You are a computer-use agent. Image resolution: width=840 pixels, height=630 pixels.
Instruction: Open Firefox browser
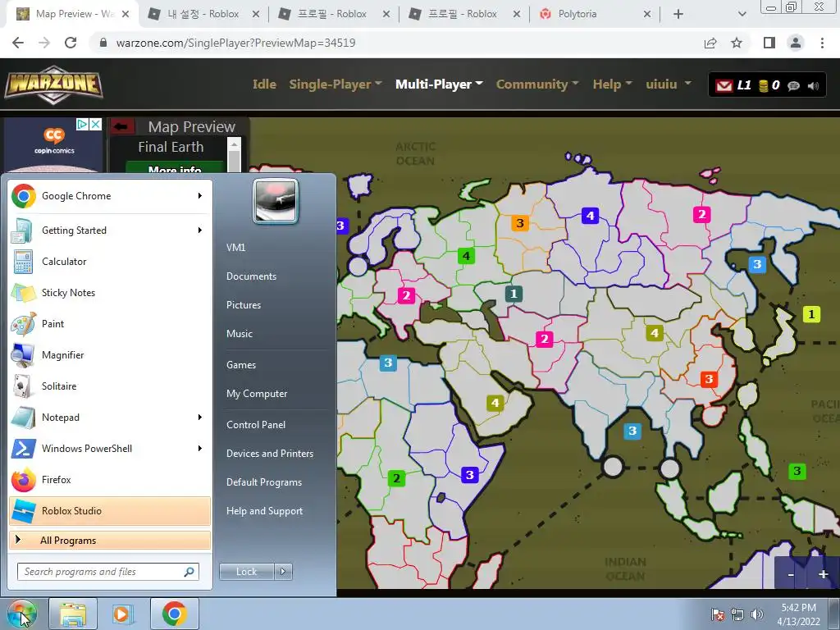(x=110, y=479)
